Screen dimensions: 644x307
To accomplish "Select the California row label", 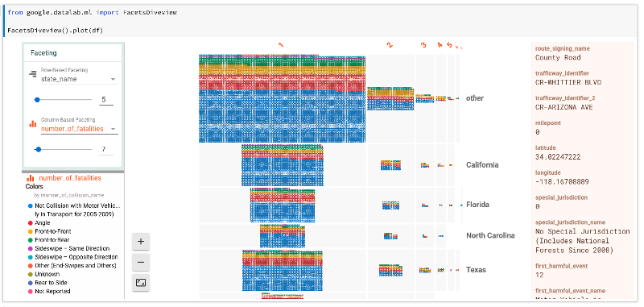I will [x=482, y=165].
